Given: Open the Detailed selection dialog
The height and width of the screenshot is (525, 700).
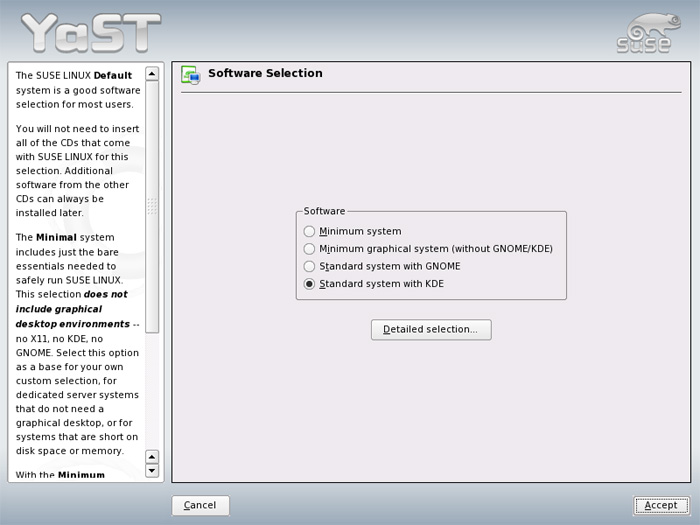Looking at the screenshot, I should pos(431,329).
